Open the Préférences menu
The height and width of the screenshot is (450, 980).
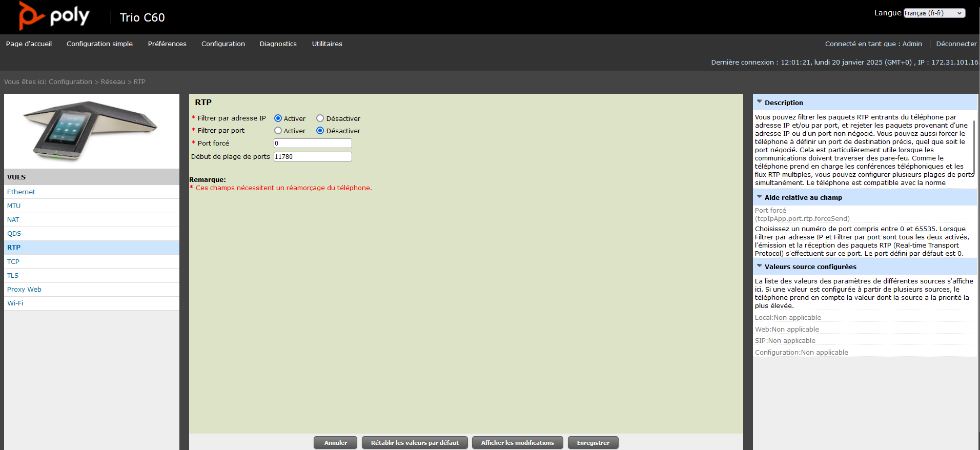(167, 44)
